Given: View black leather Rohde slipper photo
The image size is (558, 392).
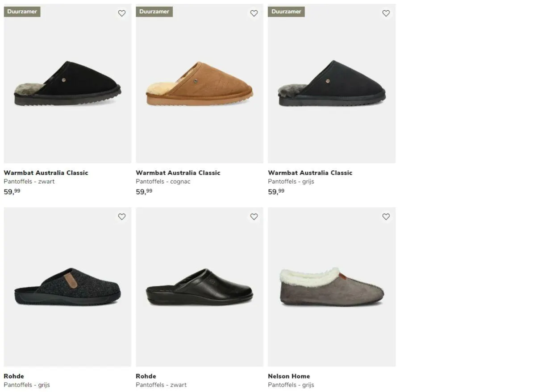Looking at the screenshot, I should pos(200,288).
